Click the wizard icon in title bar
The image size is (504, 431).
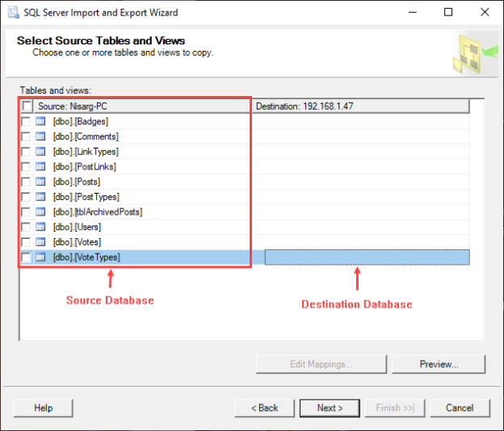click(12, 13)
